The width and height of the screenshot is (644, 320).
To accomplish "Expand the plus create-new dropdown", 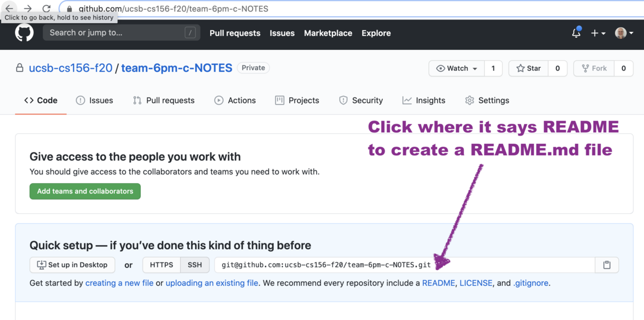I will [598, 33].
